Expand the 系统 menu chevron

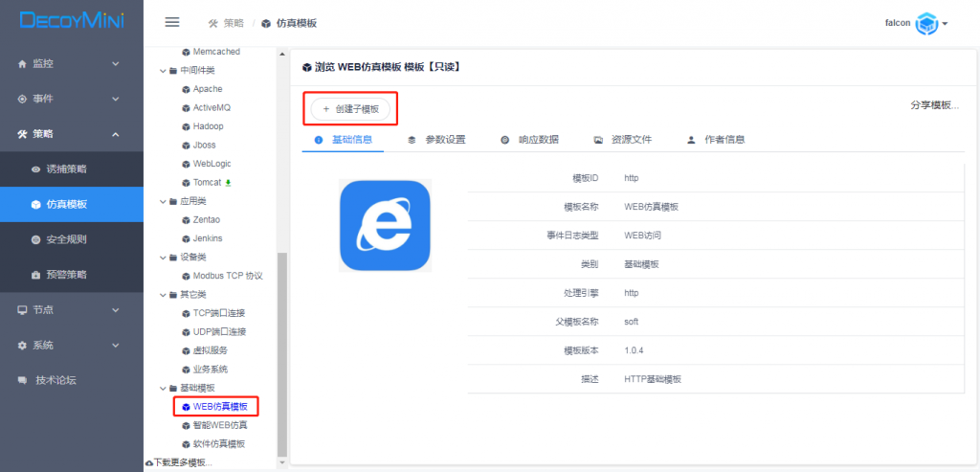tap(116, 345)
